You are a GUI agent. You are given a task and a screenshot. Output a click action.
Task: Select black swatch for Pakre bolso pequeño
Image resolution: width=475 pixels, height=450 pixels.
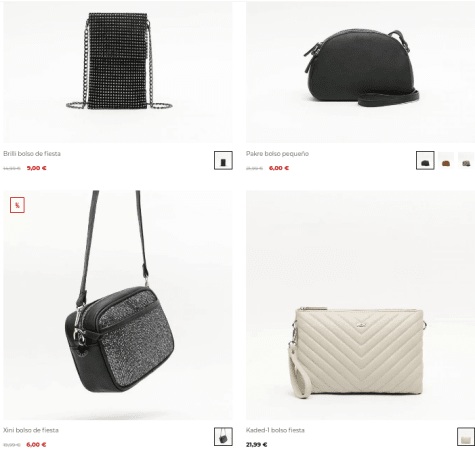(425, 160)
